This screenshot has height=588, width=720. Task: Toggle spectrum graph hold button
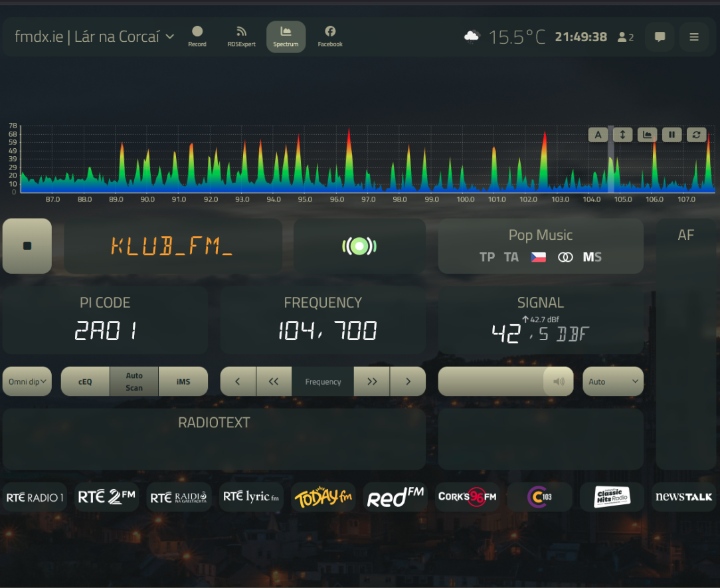pyautogui.click(x=647, y=135)
